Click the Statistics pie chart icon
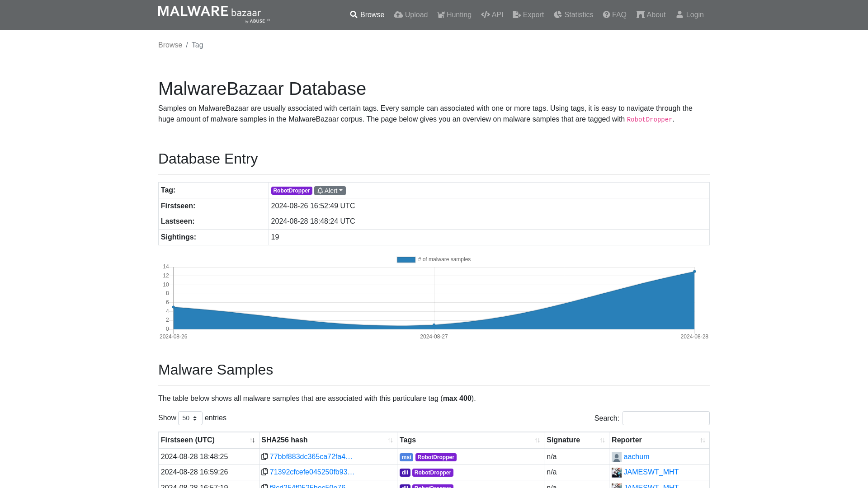 click(558, 15)
